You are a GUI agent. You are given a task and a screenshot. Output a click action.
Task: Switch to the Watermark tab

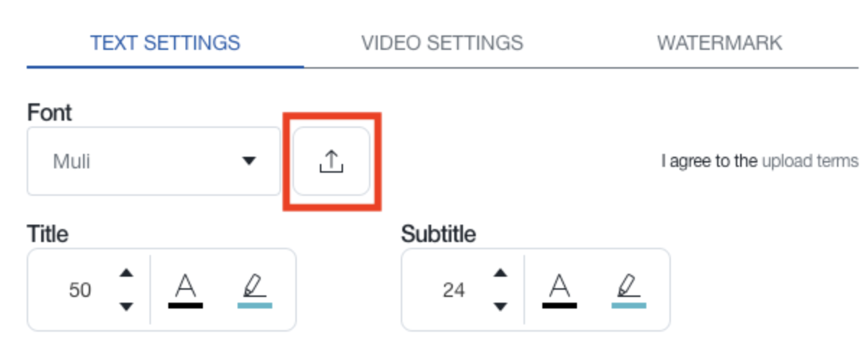719,43
